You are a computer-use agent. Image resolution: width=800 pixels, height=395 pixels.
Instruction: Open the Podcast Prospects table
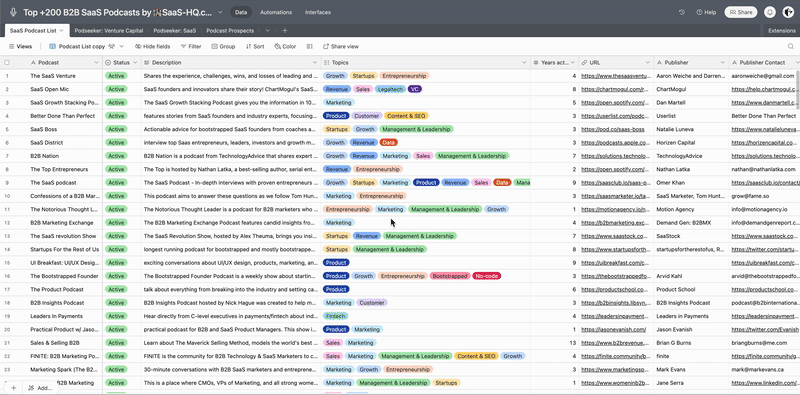tap(230, 31)
